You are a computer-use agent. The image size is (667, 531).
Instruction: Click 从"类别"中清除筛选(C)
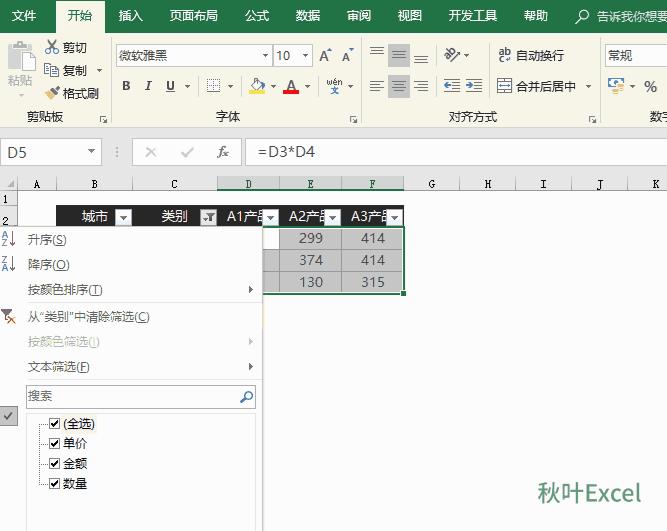click(131, 317)
